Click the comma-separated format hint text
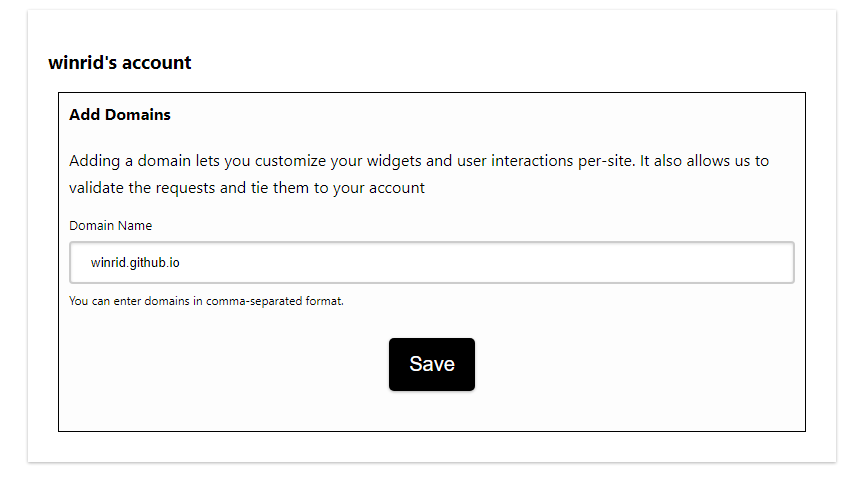The image size is (867, 496). [x=206, y=301]
